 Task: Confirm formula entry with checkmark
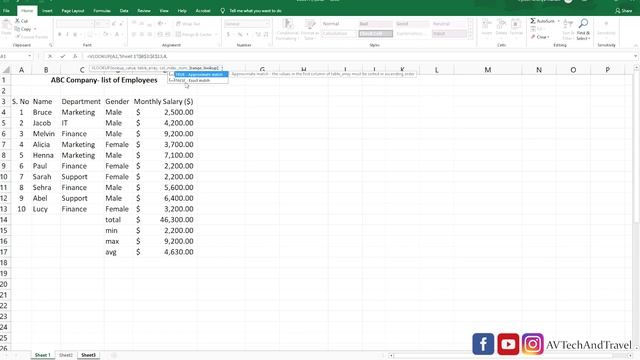(x=62, y=56)
